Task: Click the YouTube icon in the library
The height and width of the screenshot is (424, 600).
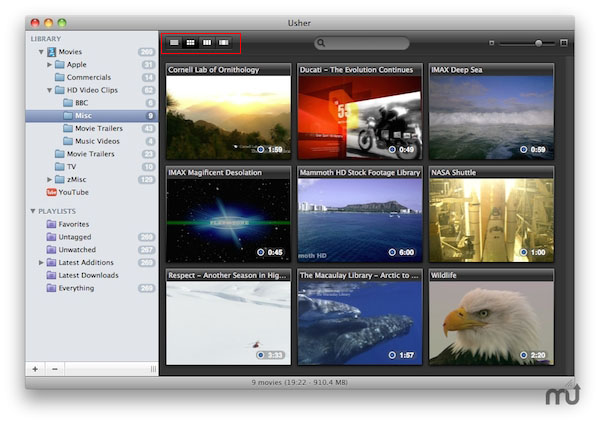Action: coord(51,192)
